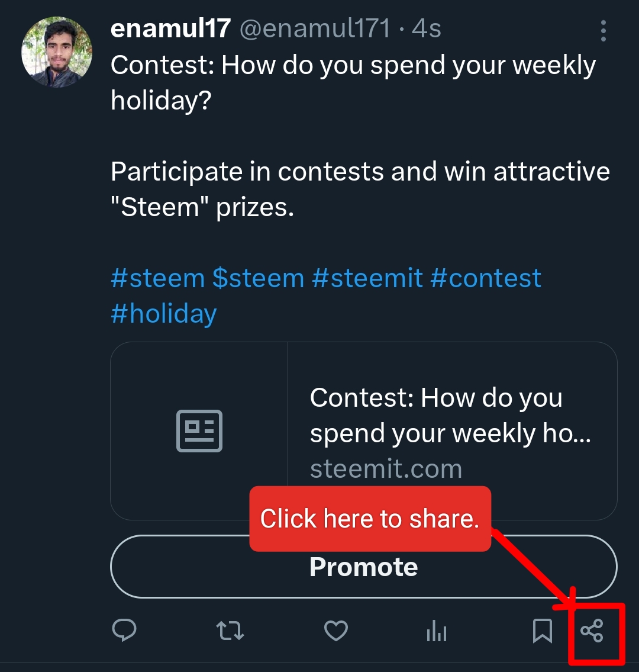639x672 pixels.
Task: Open the #steem hashtag
Action: pyautogui.click(x=157, y=278)
